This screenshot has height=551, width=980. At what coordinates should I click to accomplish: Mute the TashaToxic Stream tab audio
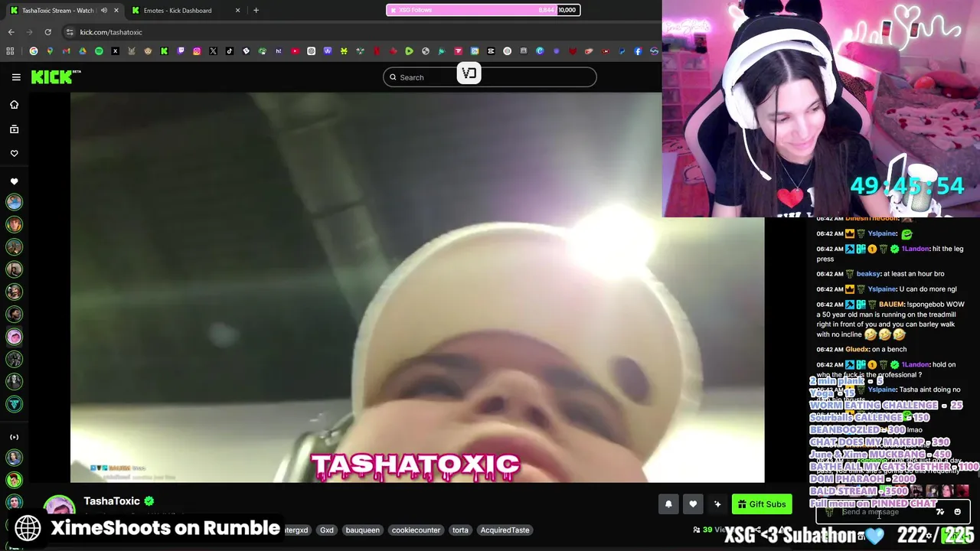pyautogui.click(x=104, y=11)
